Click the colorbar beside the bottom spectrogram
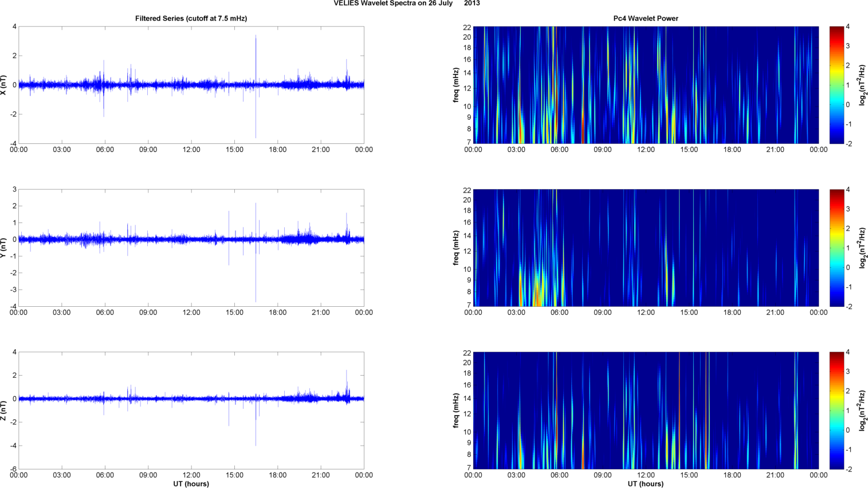Screen dimensions: 868x488 [x=836, y=411]
